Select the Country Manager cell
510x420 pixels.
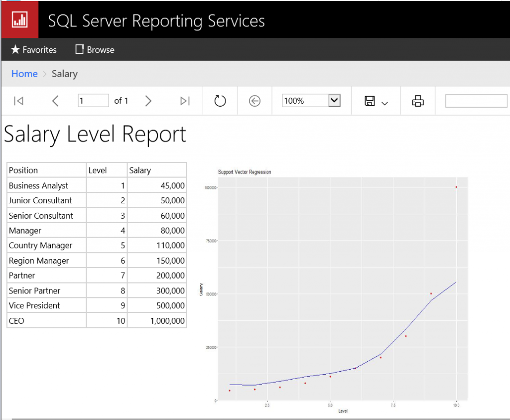point(46,245)
